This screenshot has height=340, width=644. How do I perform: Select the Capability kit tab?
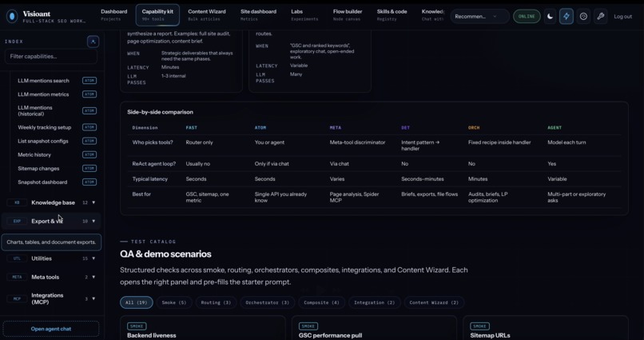[157, 15]
